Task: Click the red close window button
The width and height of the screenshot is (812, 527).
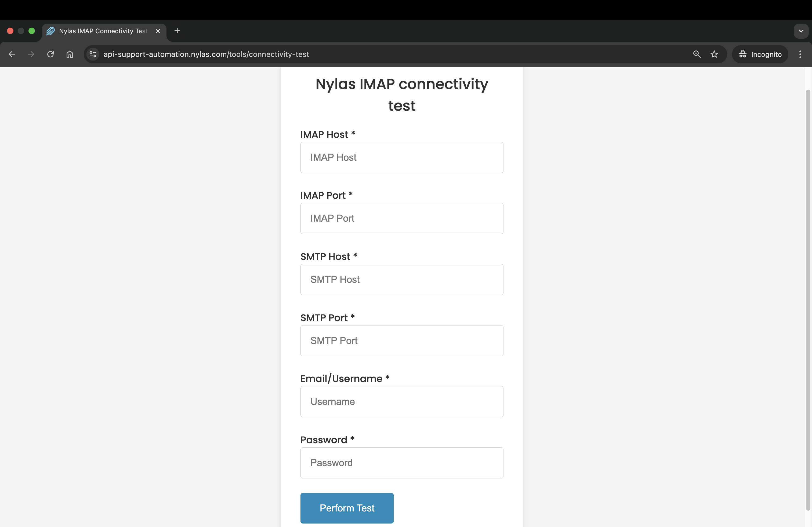Action: point(10,31)
